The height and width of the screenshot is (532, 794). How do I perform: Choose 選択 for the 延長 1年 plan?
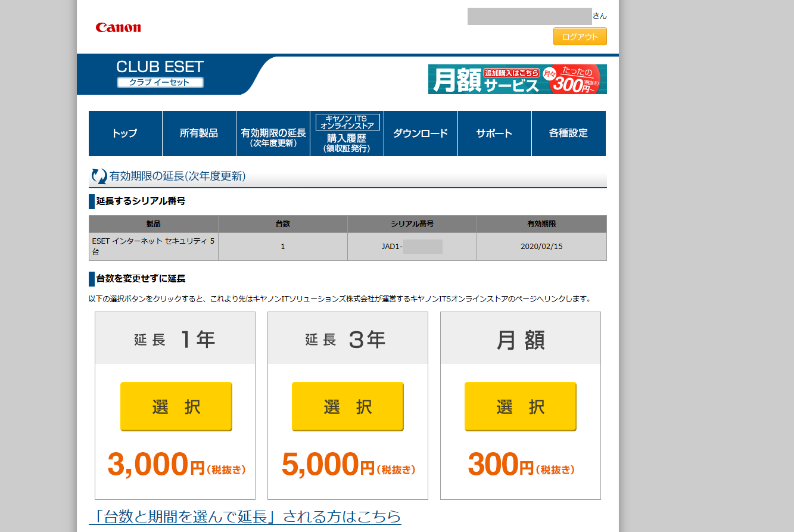click(x=176, y=407)
